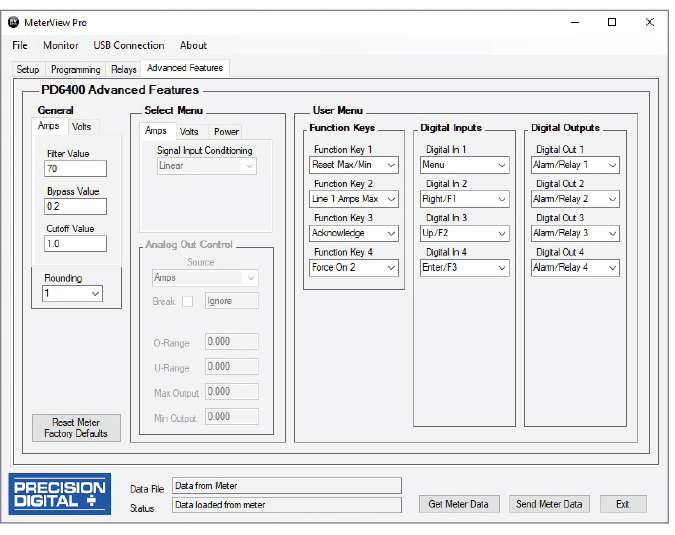
Task: Open the Monitor menu
Action: pyautogui.click(x=61, y=45)
